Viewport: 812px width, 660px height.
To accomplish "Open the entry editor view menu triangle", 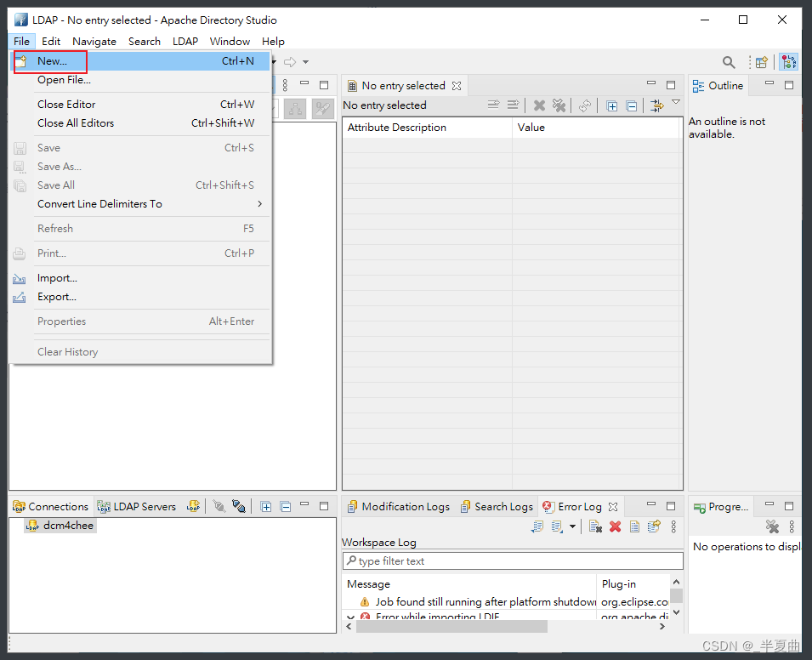I will [676, 102].
